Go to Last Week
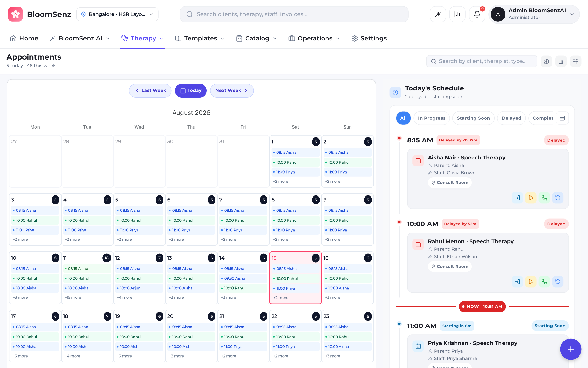 point(150,91)
